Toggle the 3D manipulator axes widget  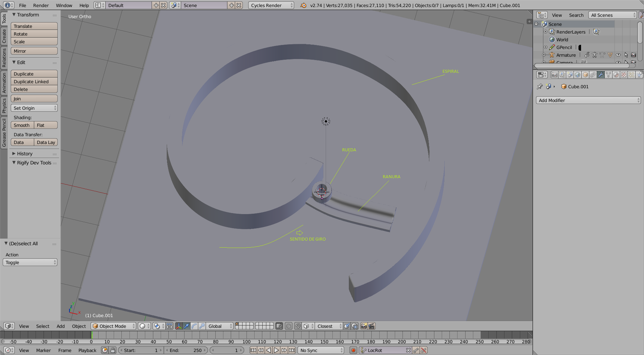pos(179,326)
